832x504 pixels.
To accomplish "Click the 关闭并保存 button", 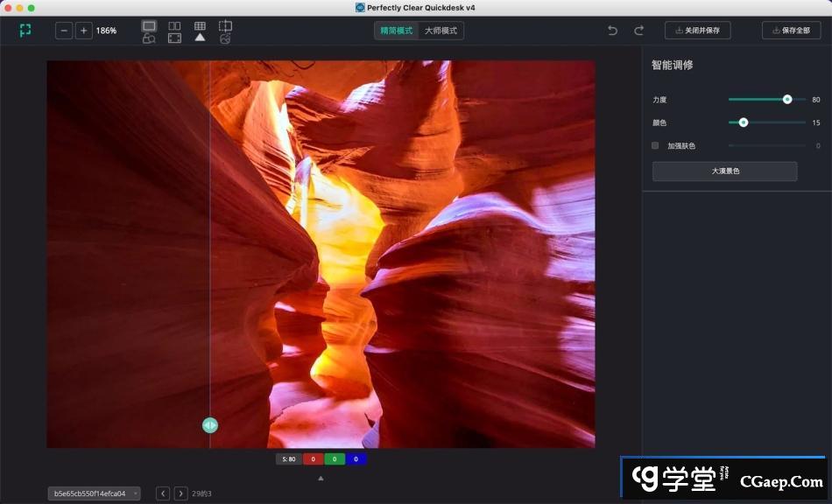I will tap(697, 31).
